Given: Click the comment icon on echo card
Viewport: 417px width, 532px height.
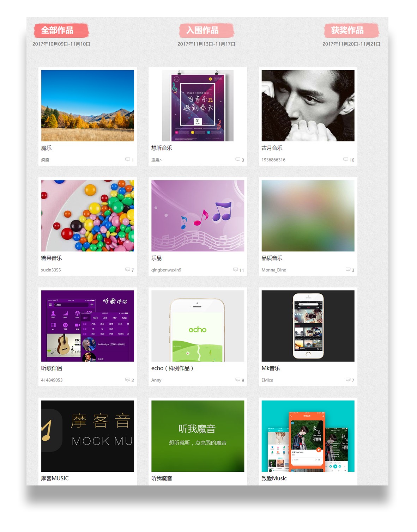Looking at the screenshot, I should pos(238,380).
